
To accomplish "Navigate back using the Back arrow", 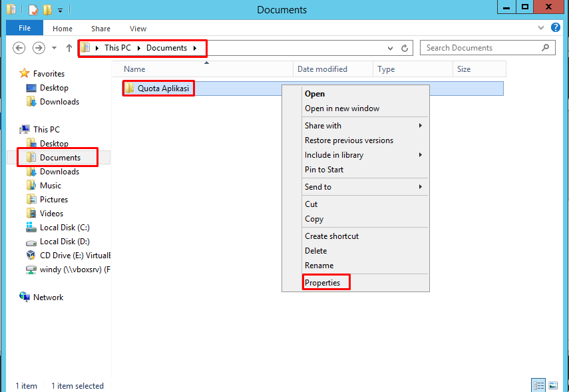I will coord(19,48).
